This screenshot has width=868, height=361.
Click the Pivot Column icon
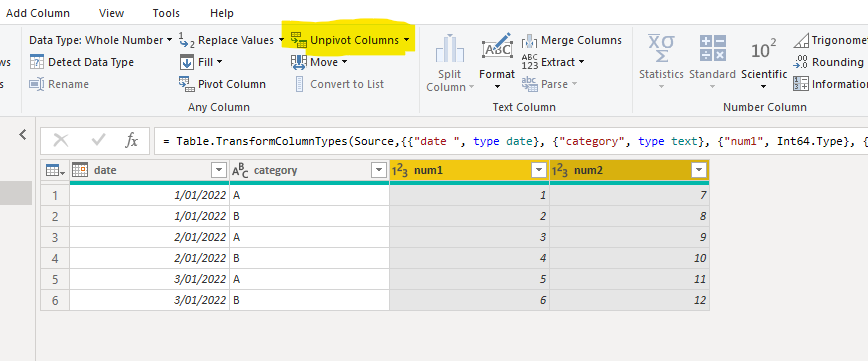187,84
